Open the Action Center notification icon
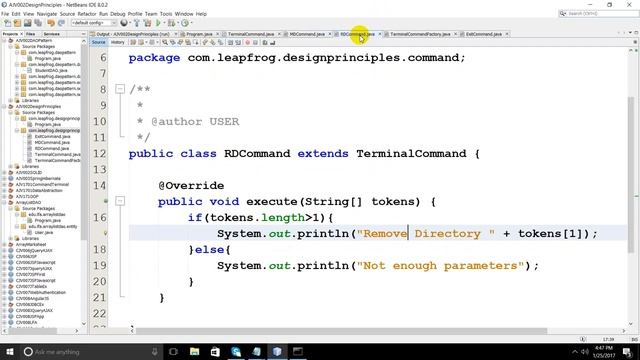The image size is (640, 360). pos(627,351)
